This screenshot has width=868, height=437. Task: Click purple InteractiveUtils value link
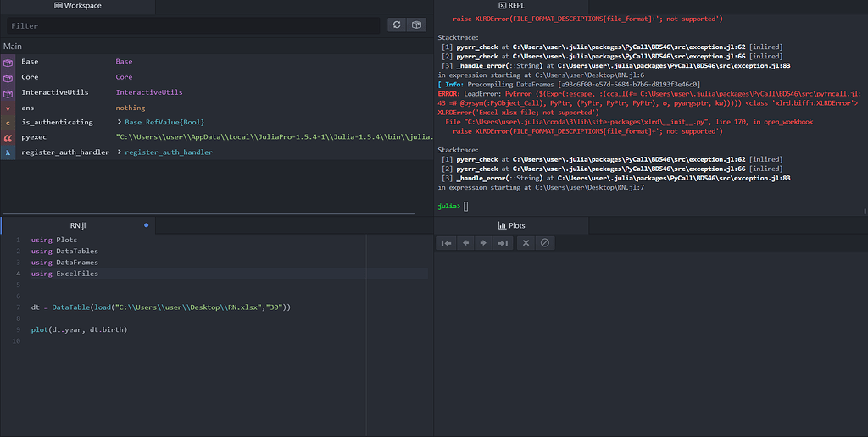pos(149,92)
